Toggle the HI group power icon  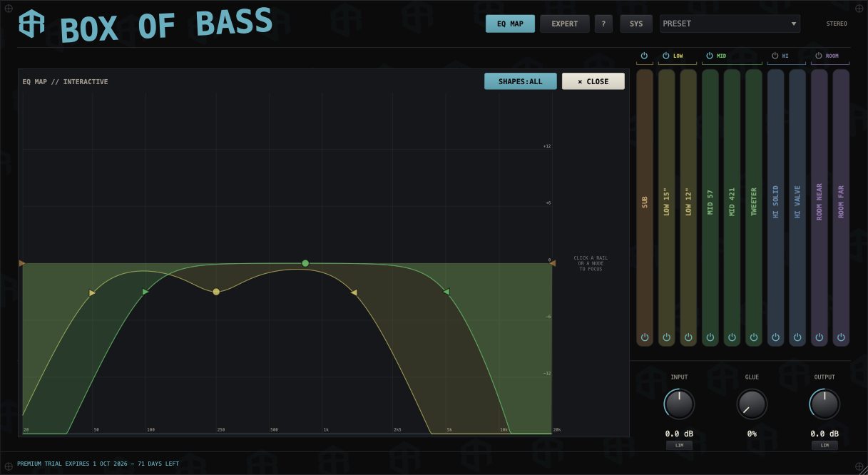775,56
